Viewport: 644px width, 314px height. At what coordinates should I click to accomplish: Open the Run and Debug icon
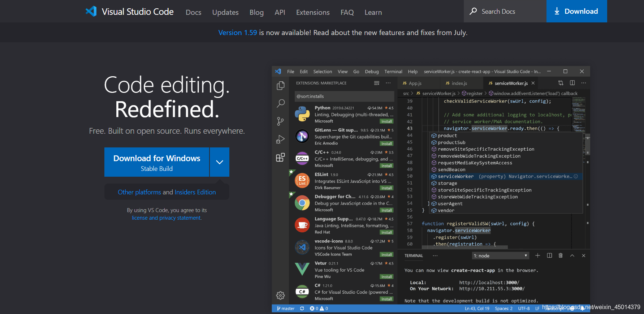pyautogui.click(x=280, y=139)
